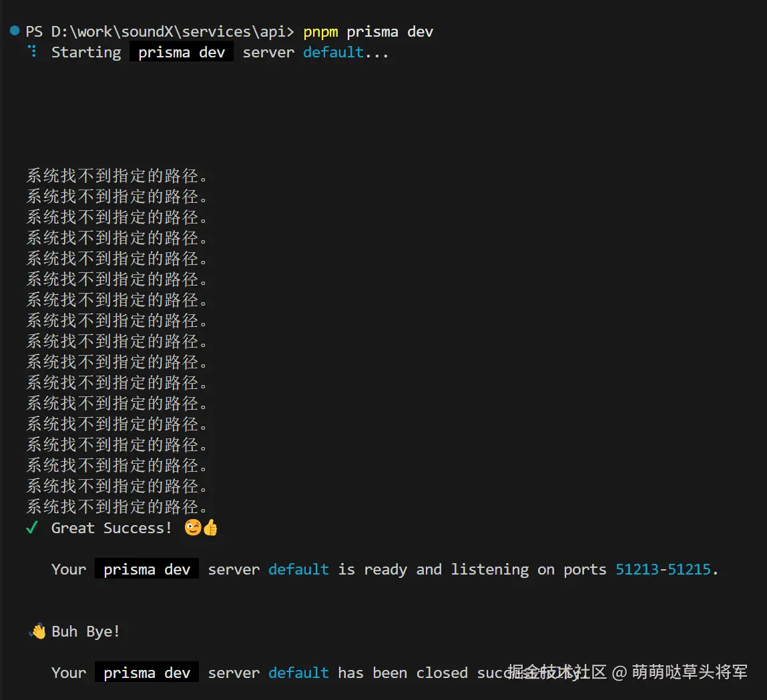Click the spinner icon before Starting
Screen dimensions: 767x700
click(32, 51)
